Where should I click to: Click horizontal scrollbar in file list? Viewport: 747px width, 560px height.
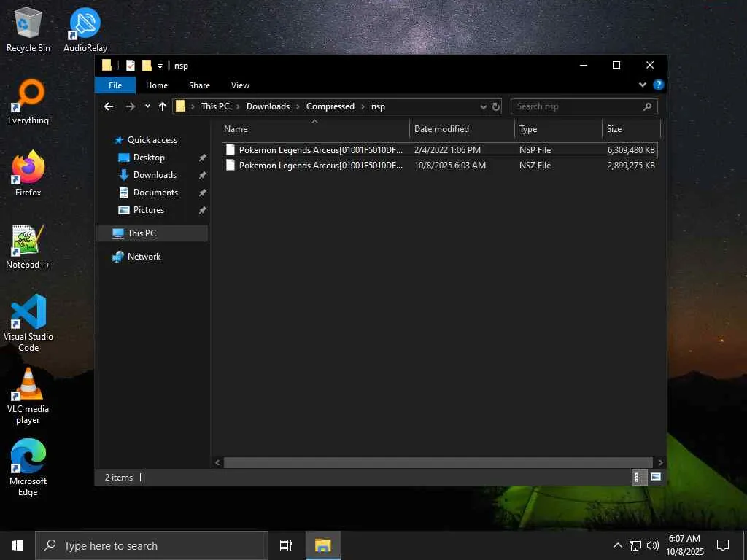pos(438,462)
